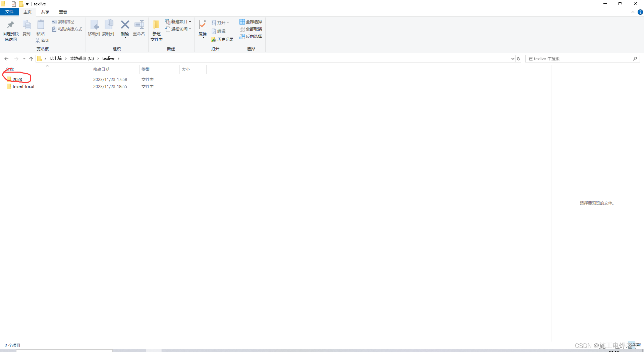The height and width of the screenshot is (352, 644).
Task: Click the Easy access icon
Action: 168,29
